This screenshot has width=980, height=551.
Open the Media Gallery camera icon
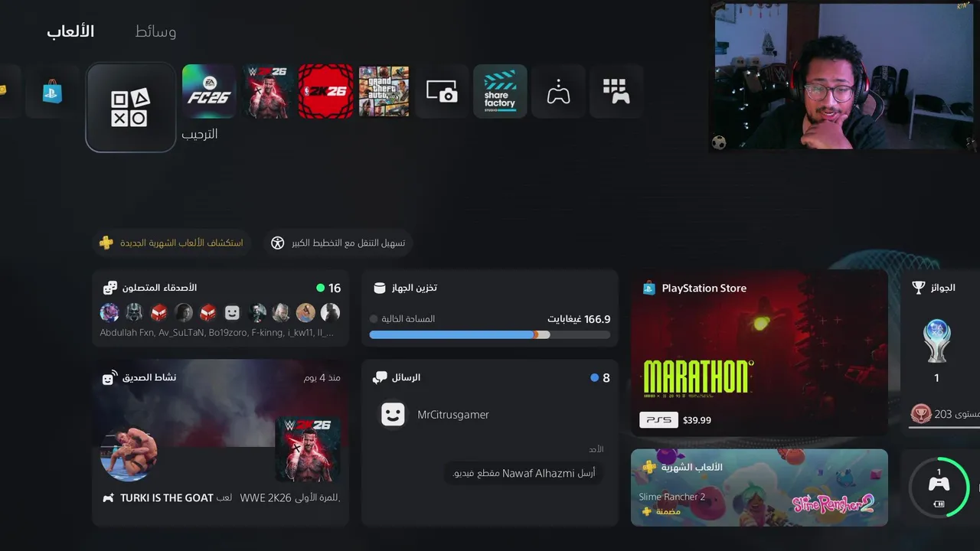click(x=442, y=91)
